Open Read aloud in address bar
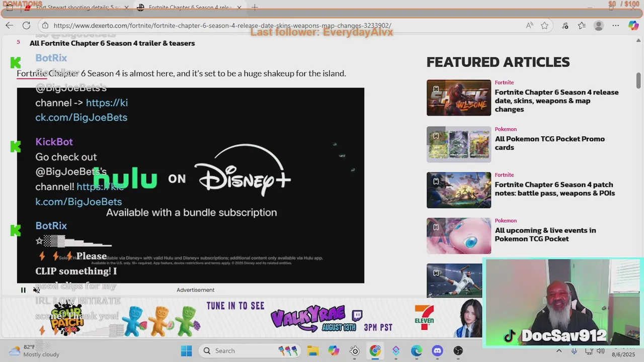This screenshot has width=644, height=362. pyautogui.click(x=529, y=26)
